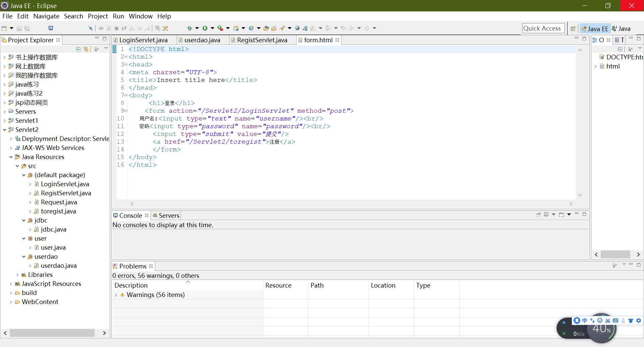Click the Debug bug icon in toolbar
This screenshot has width=644, height=347.
[190, 28]
